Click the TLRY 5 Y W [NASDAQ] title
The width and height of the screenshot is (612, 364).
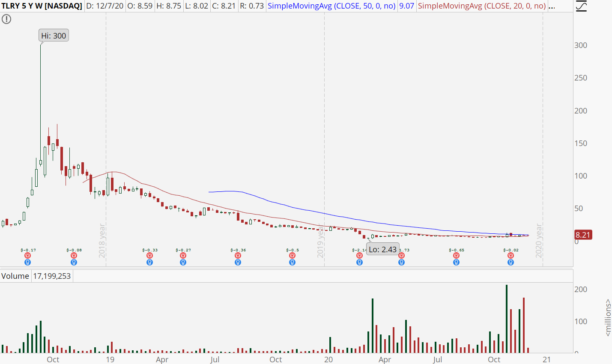point(42,6)
